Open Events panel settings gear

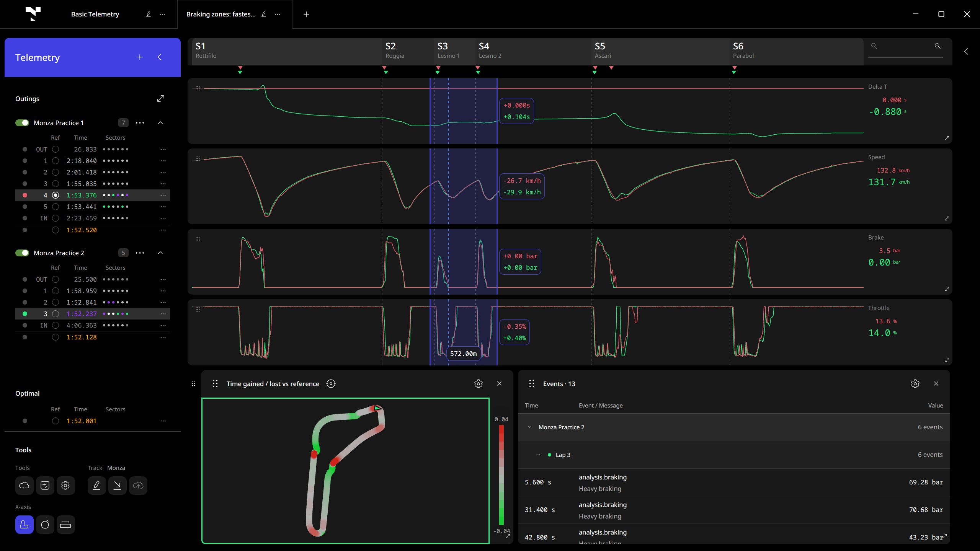coord(915,384)
